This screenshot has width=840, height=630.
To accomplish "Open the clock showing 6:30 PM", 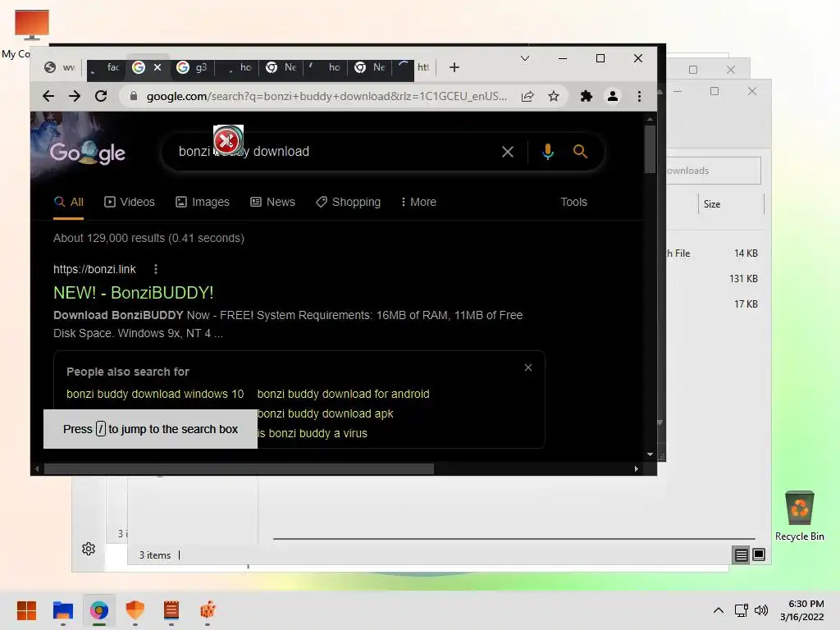I will [802, 610].
